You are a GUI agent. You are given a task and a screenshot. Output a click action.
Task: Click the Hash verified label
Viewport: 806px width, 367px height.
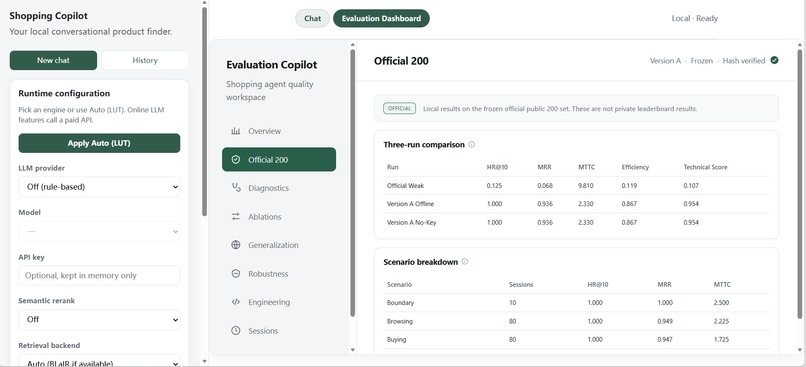tap(744, 61)
